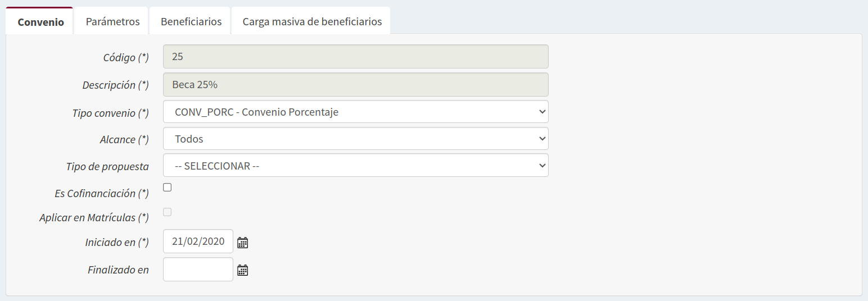Focus the Iniciado en date field

(x=198, y=241)
